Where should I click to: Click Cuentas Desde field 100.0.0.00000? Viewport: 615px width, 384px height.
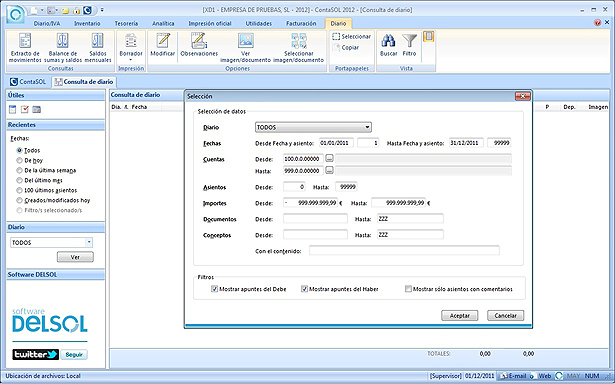click(303, 158)
